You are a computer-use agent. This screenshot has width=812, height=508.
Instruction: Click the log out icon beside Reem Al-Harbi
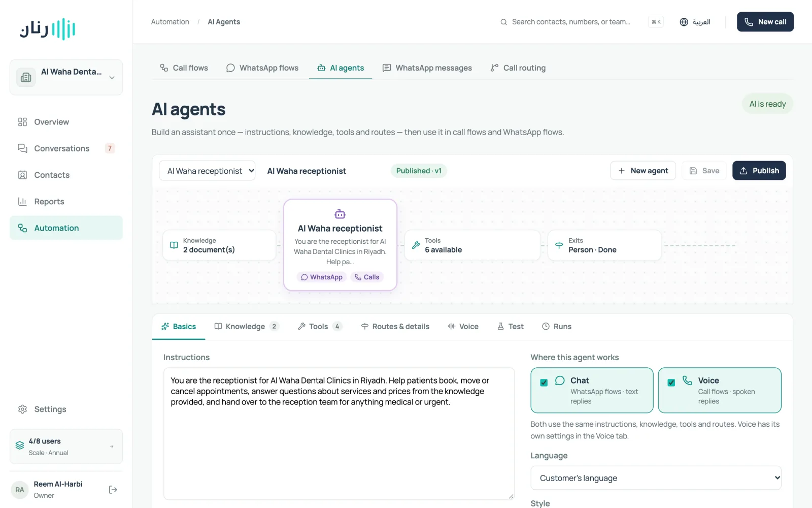[113, 490]
